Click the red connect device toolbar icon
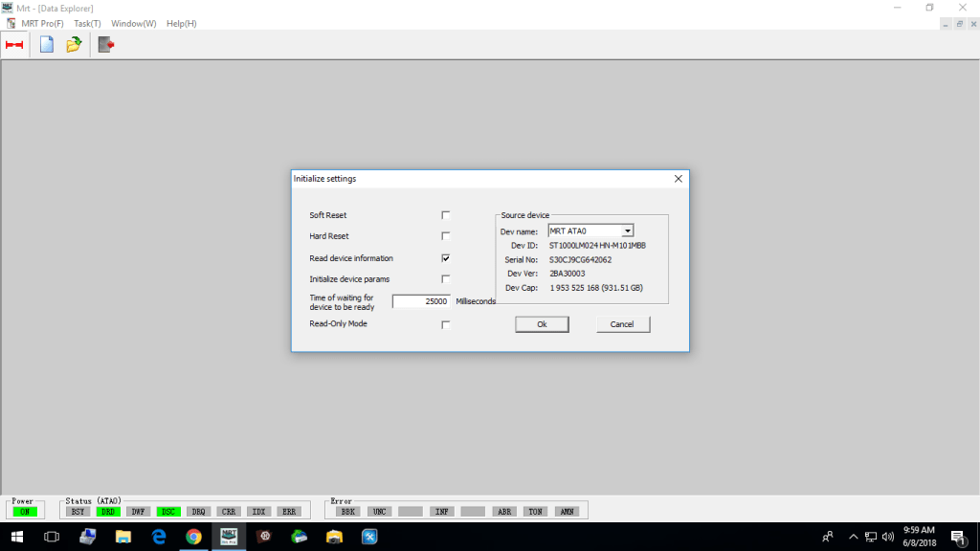 click(14, 45)
